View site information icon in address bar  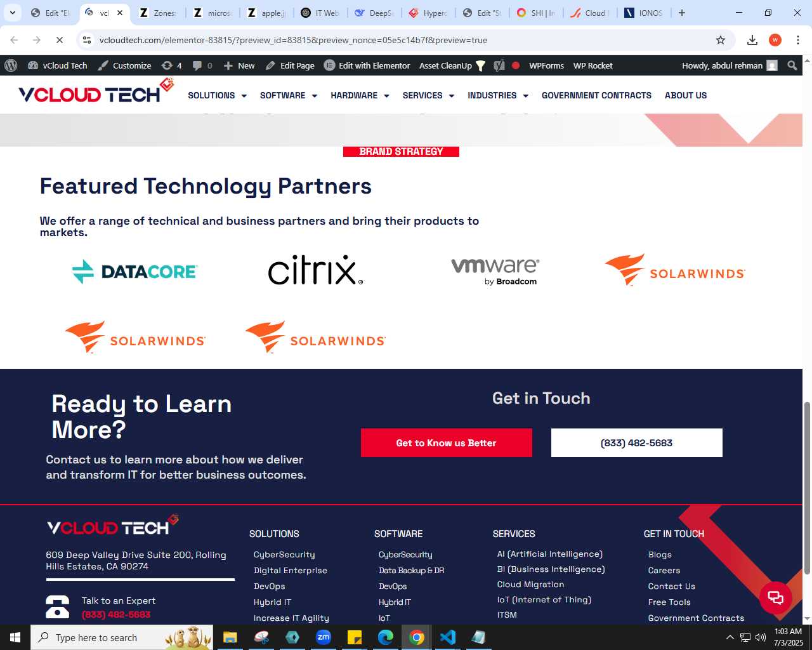87,40
